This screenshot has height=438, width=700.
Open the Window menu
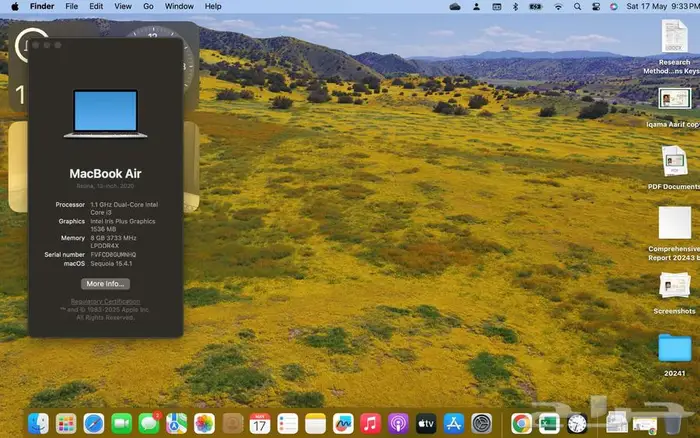[x=179, y=6]
